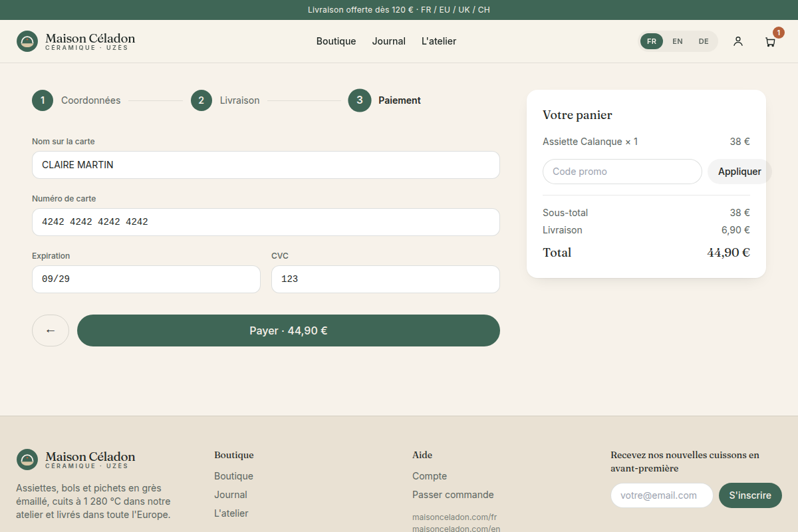The image size is (798, 532).
Task: Open the shopping cart icon
Action: point(770,41)
